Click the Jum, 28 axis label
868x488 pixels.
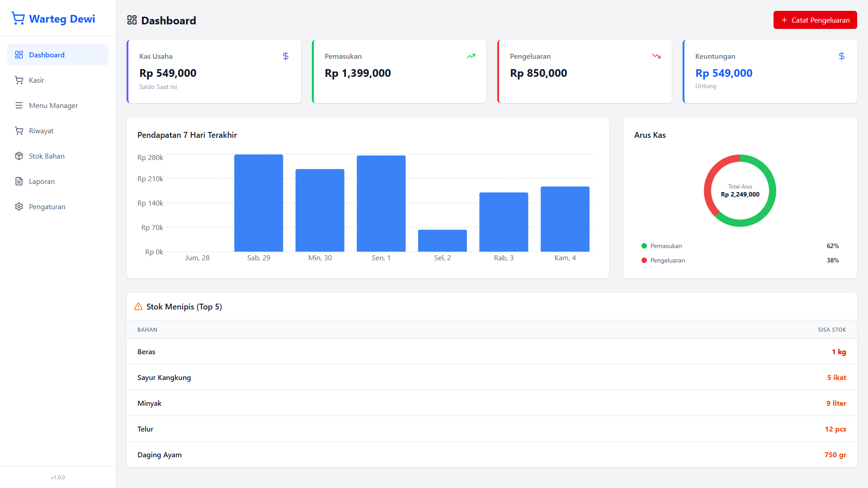(198, 258)
